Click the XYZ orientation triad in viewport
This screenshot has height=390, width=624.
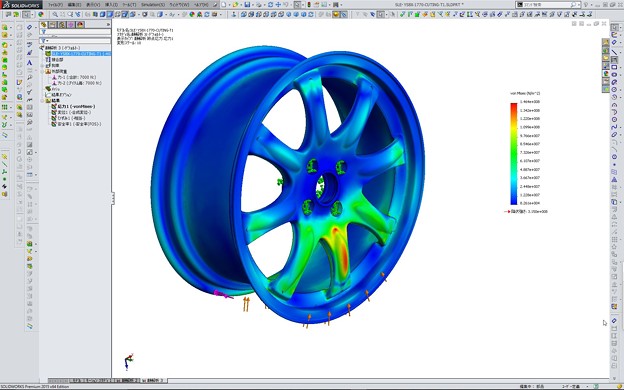(129, 361)
